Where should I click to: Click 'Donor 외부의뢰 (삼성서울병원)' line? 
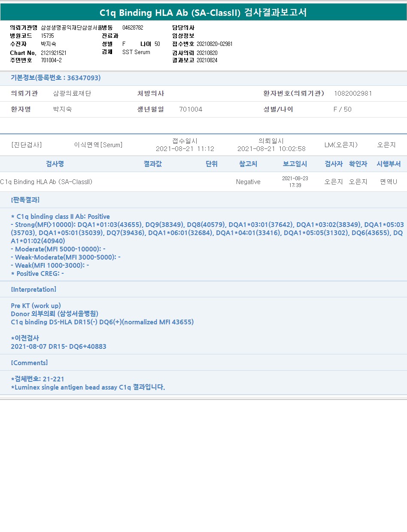[55, 314]
